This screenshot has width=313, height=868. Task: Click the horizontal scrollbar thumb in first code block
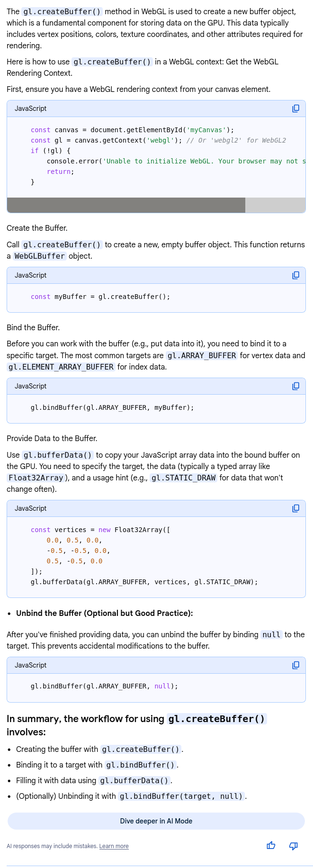pos(126,205)
